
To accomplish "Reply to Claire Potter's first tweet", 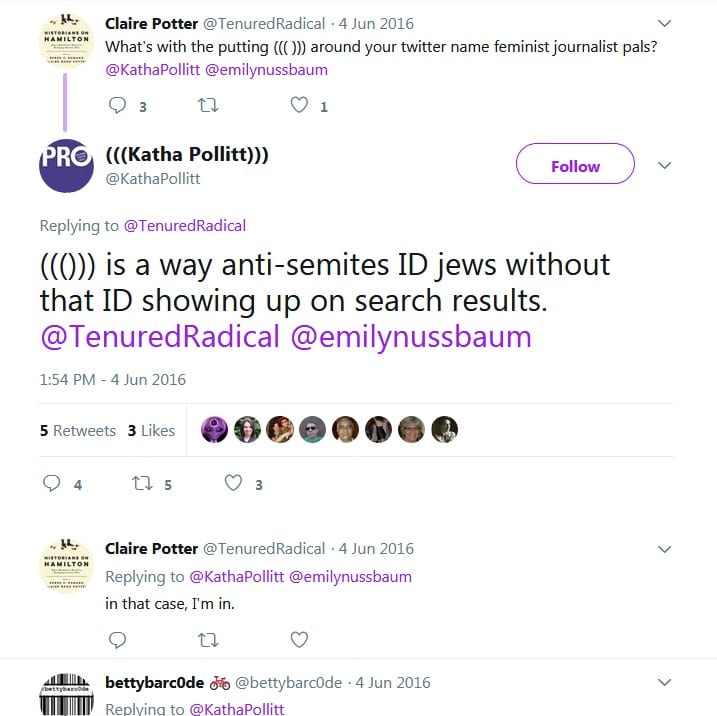I will pos(117,106).
